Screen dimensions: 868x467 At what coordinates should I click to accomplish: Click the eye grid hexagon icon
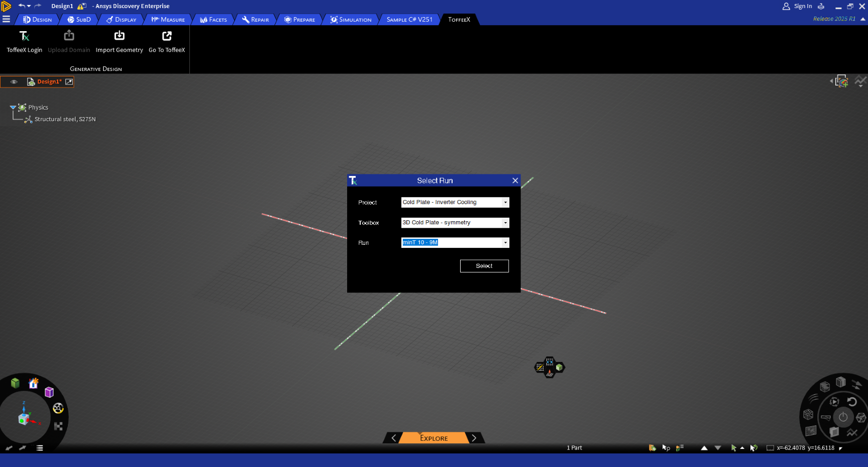(550, 362)
